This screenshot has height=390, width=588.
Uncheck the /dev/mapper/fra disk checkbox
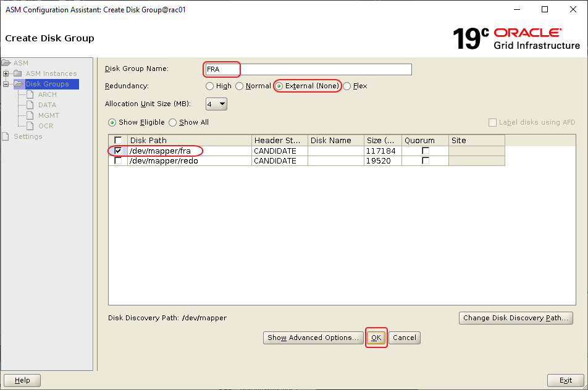click(118, 151)
